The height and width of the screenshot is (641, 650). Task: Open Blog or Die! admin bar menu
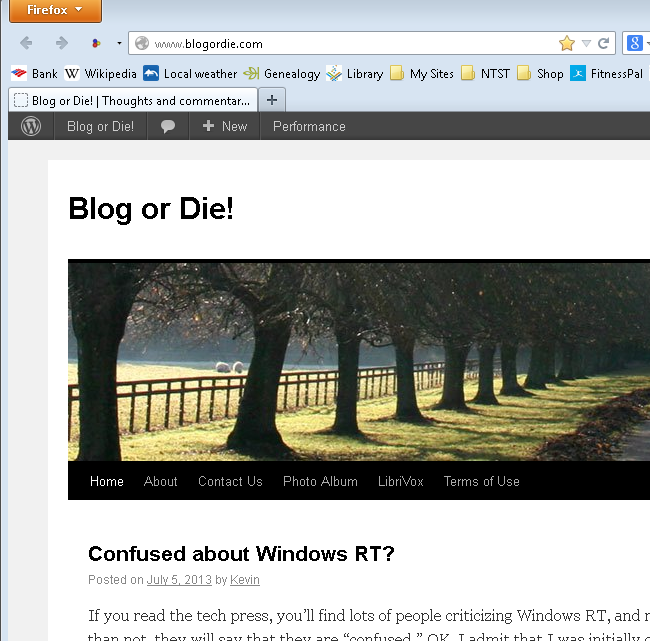100,126
